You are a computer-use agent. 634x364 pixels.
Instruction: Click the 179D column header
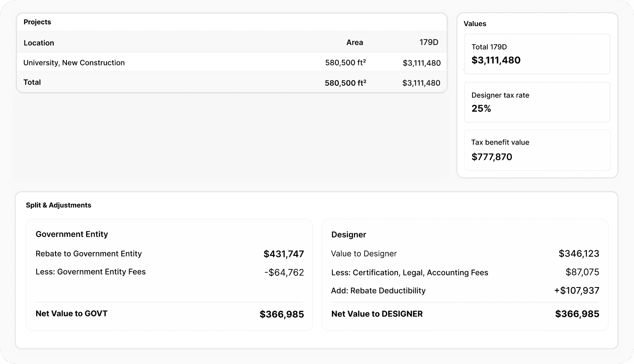point(429,42)
